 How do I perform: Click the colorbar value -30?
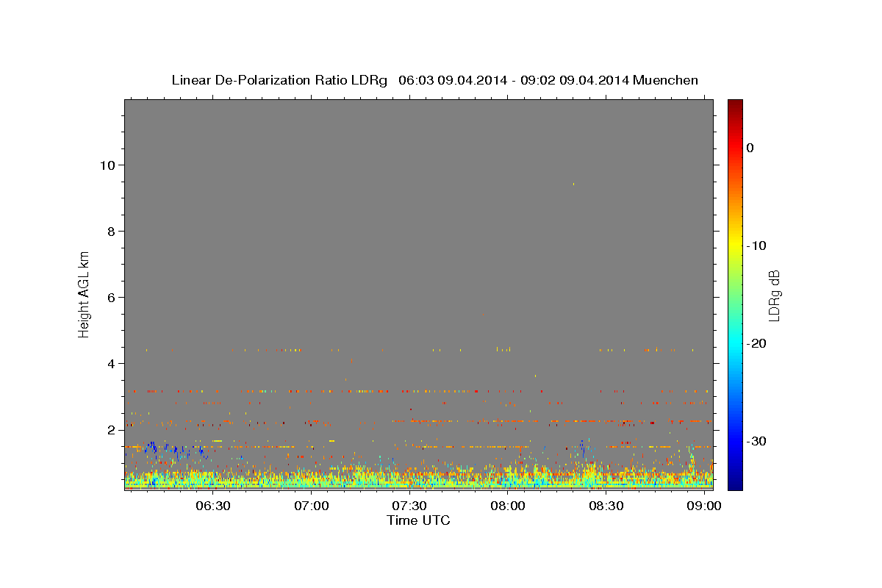click(x=757, y=441)
